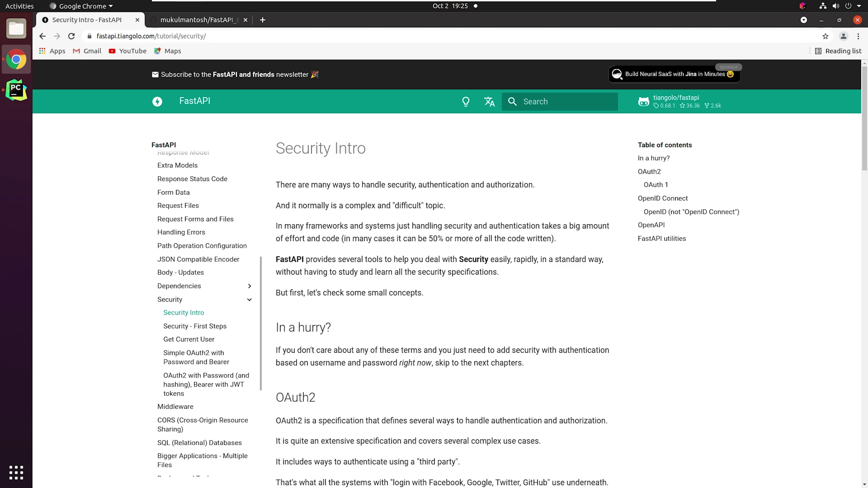Toggle the lightbulb color scheme switch
This screenshot has height=488, width=868.
466,101
